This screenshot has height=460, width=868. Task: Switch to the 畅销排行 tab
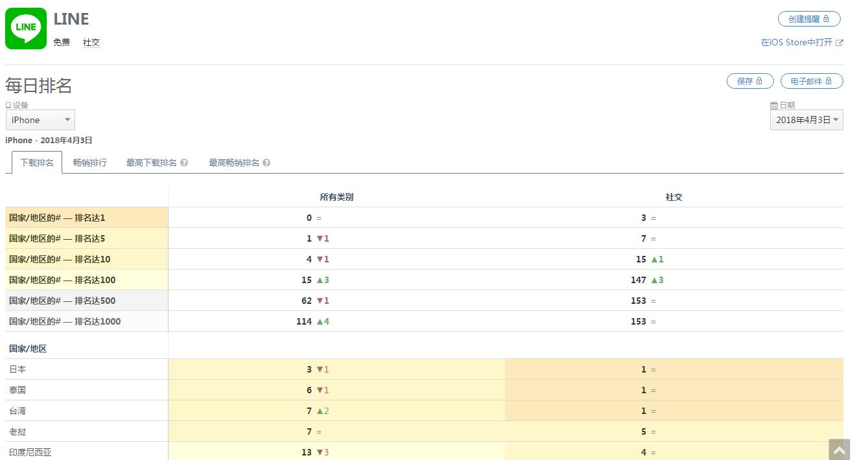pos(90,163)
